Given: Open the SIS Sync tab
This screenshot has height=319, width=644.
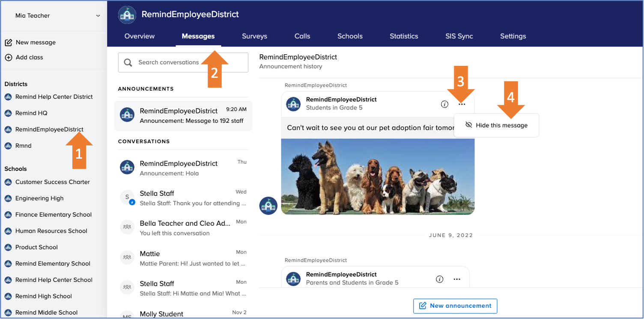Looking at the screenshot, I should click(x=459, y=36).
